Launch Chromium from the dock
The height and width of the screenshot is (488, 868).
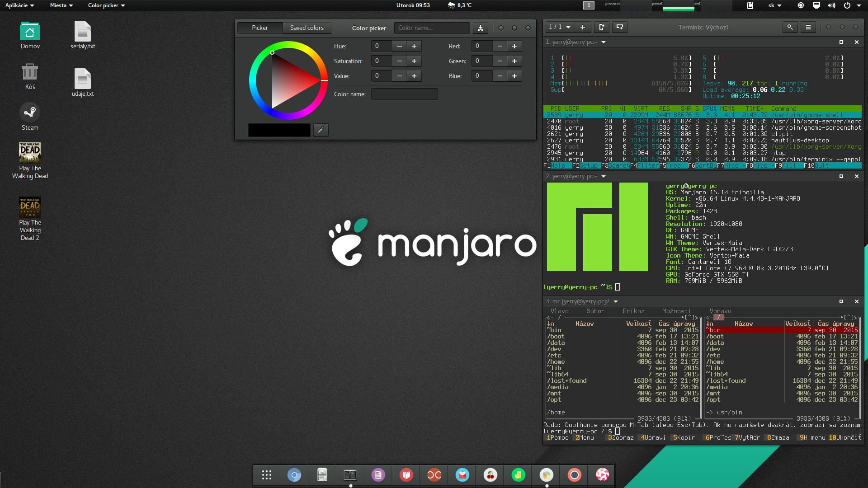(294, 475)
